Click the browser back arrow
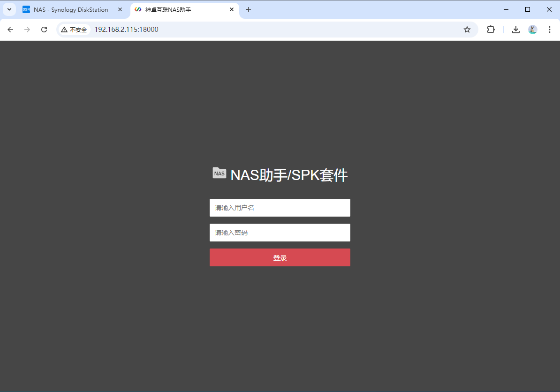Viewport: 560px width, 392px height. click(x=10, y=30)
